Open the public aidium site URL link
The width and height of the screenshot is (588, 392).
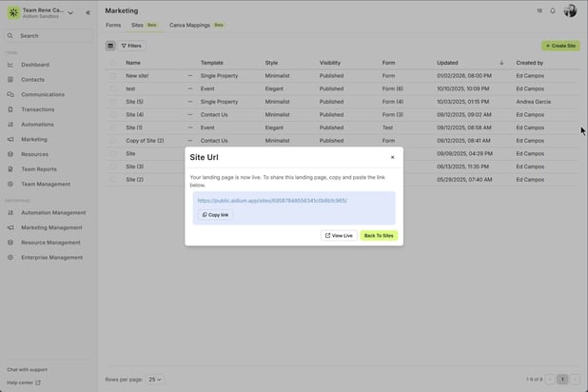[x=272, y=201]
